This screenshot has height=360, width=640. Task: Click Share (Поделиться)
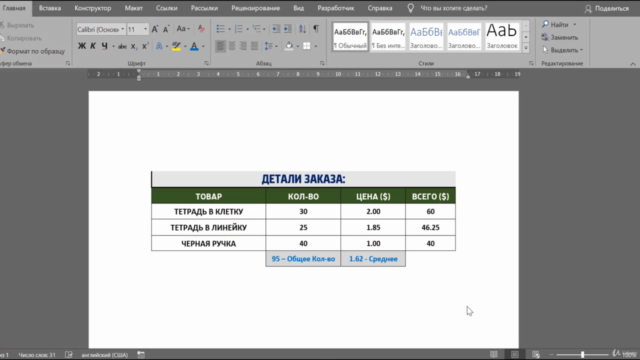coord(607,9)
